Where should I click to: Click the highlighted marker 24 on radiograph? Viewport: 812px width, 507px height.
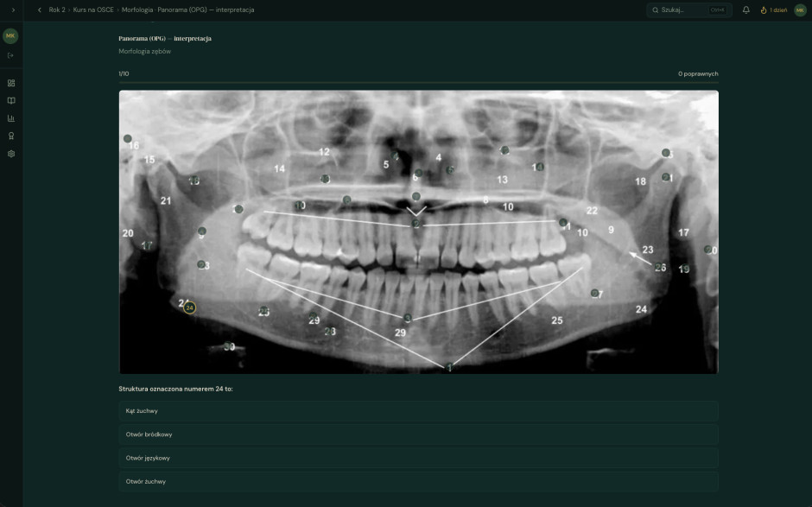click(189, 307)
